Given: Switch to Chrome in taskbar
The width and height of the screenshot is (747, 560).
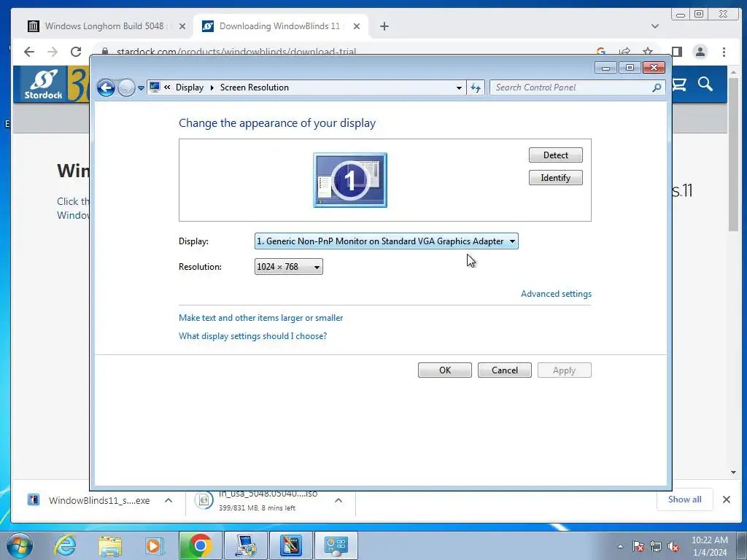Looking at the screenshot, I should 201,545.
